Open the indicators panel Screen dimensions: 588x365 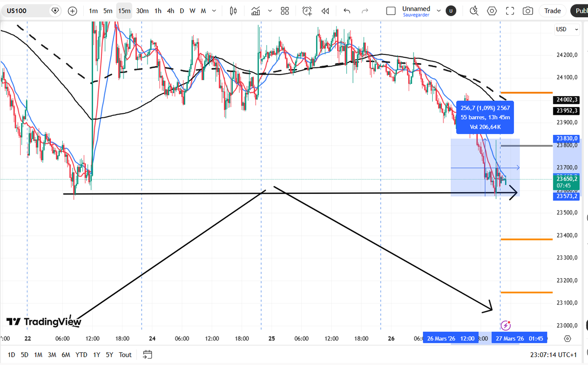[x=255, y=10]
